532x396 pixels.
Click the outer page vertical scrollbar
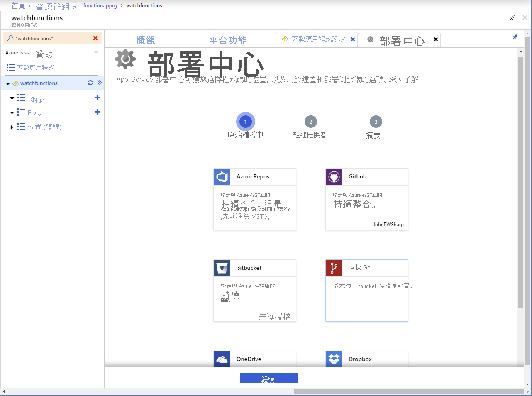click(528, 200)
